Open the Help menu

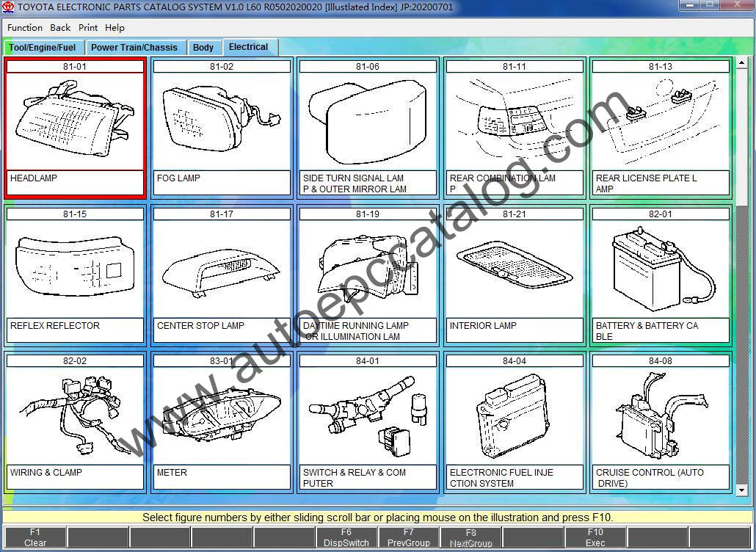[x=115, y=27]
